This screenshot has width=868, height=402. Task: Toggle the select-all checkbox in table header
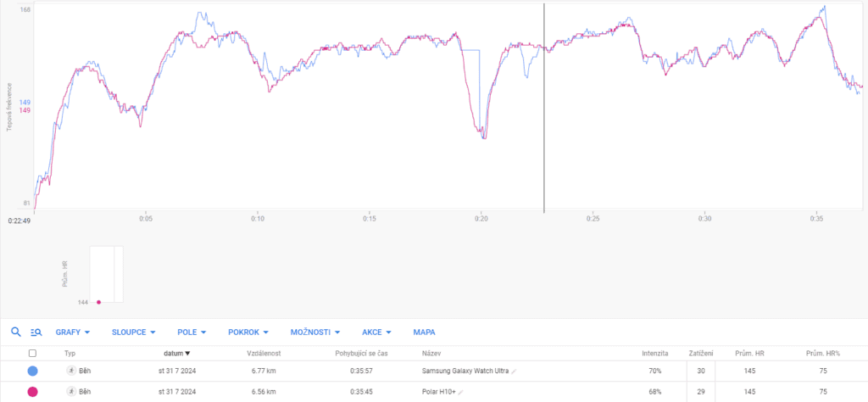[32, 353]
